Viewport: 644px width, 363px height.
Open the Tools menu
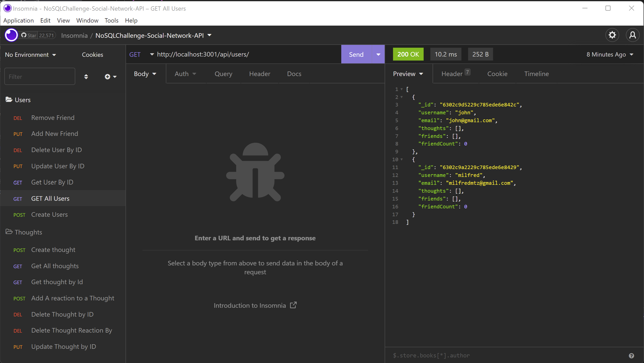pyautogui.click(x=111, y=20)
